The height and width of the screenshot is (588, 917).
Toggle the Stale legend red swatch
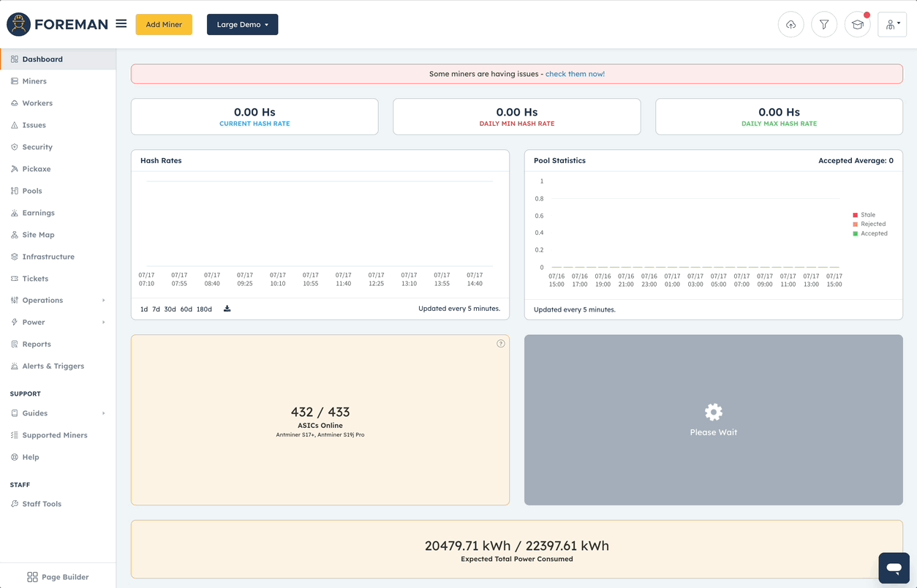click(x=856, y=215)
